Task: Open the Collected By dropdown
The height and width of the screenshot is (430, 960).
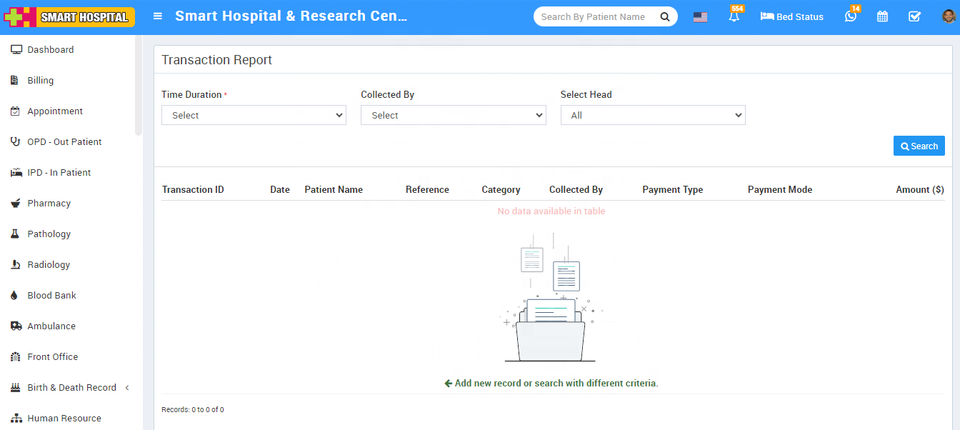Action: (453, 115)
